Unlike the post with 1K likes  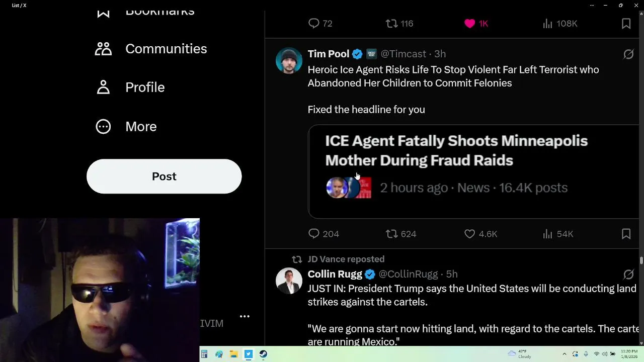tap(476, 24)
